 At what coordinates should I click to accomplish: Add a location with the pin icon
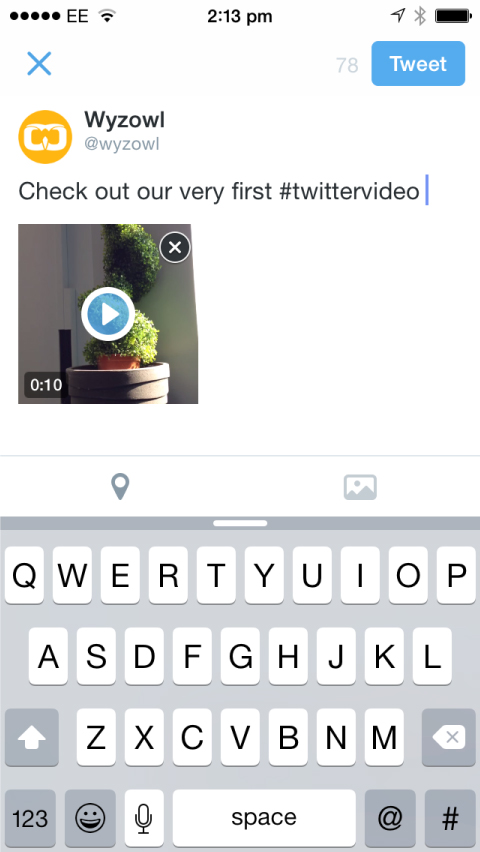pos(120,486)
